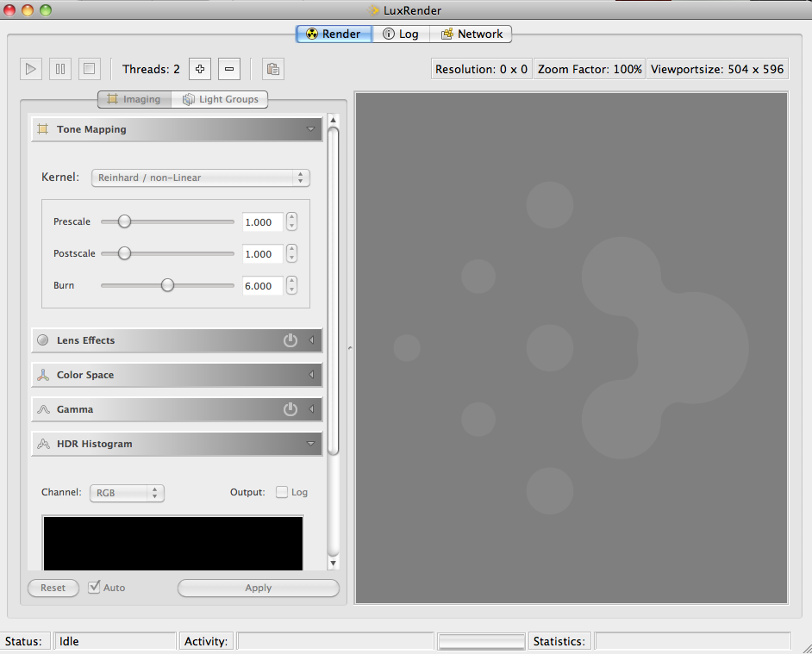Toggle the Lens Effects power button
This screenshot has width=812, height=654.
coord(290,340)
